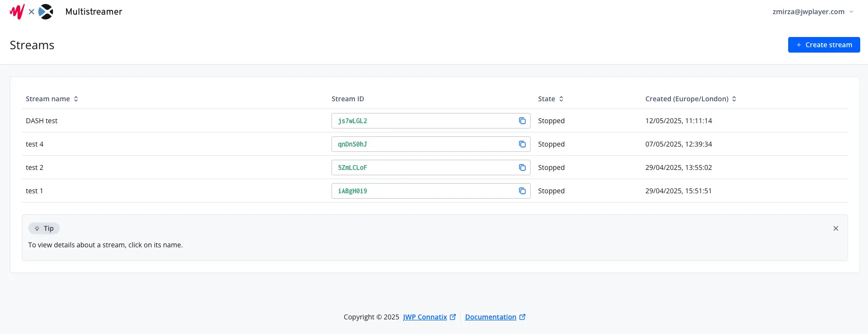Click the Stream ID column header
Screen dimensions: 868x334
348,99
